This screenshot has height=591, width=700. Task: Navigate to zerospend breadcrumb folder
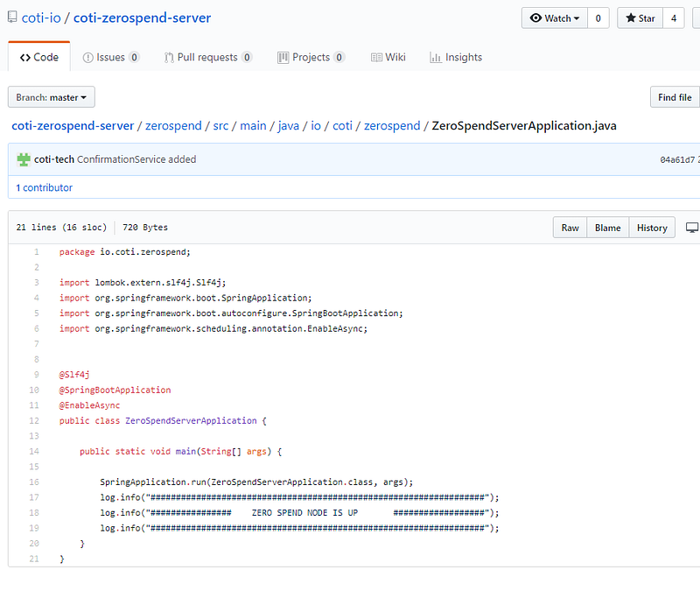173,125
